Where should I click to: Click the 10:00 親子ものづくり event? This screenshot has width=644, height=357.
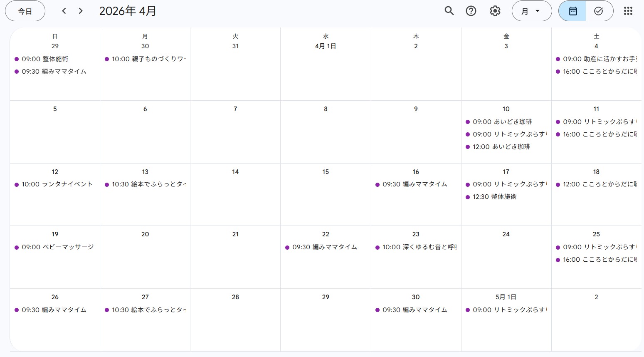(148, 59)
